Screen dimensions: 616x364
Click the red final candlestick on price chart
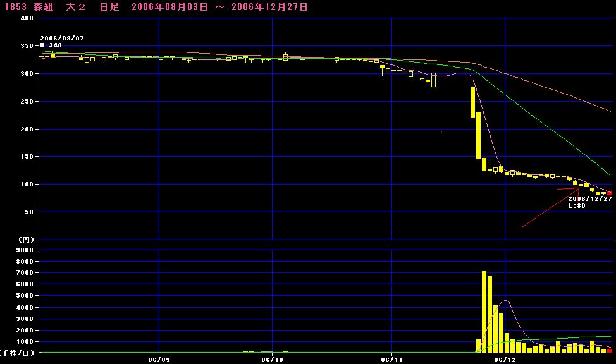[609, 193]
